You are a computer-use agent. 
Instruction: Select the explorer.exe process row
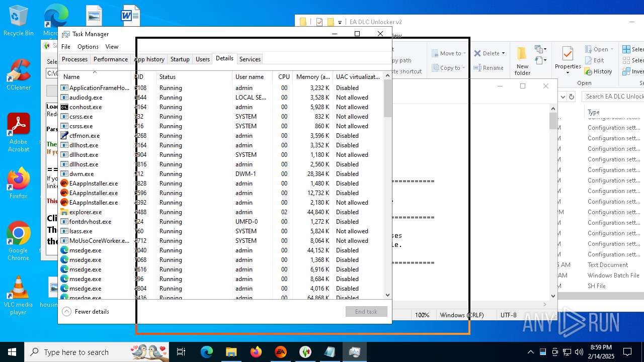pos(221,212)
